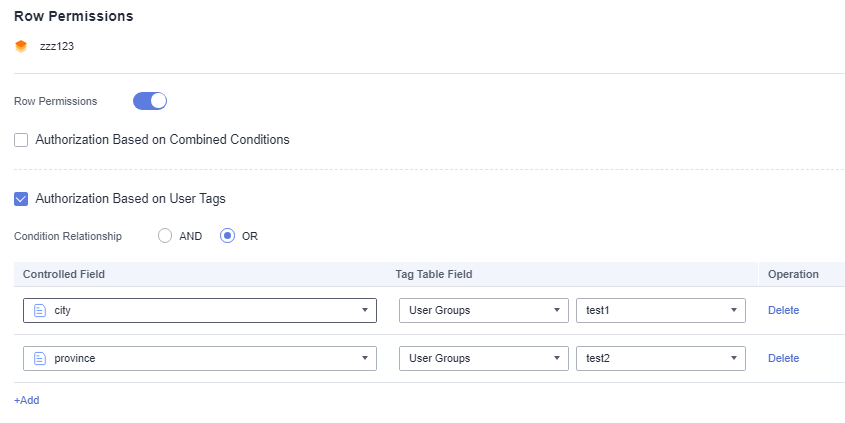The image size is (845, 423).
Task: Open the test2 tag value dropdown
Action: click(x=660, y=358)
